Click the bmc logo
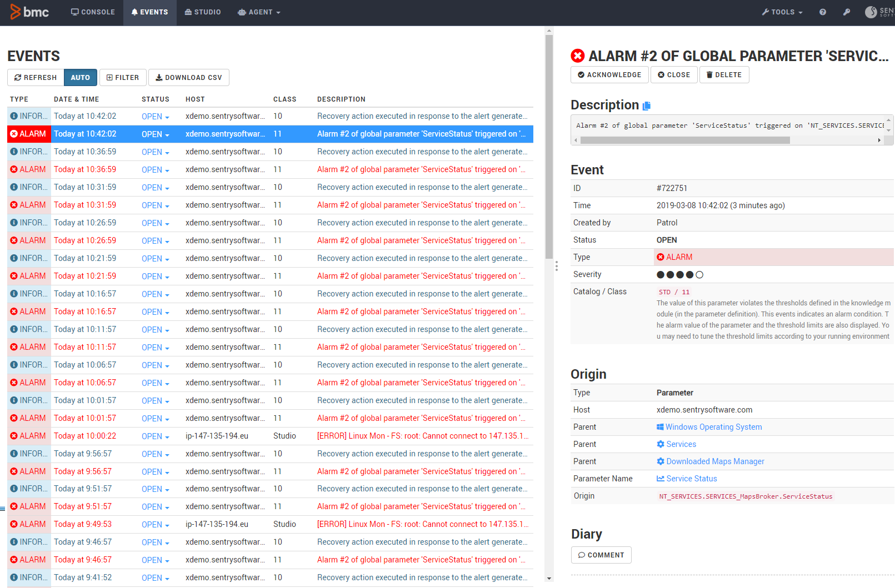This screenshot has height=588, width=895. (30, 12)
